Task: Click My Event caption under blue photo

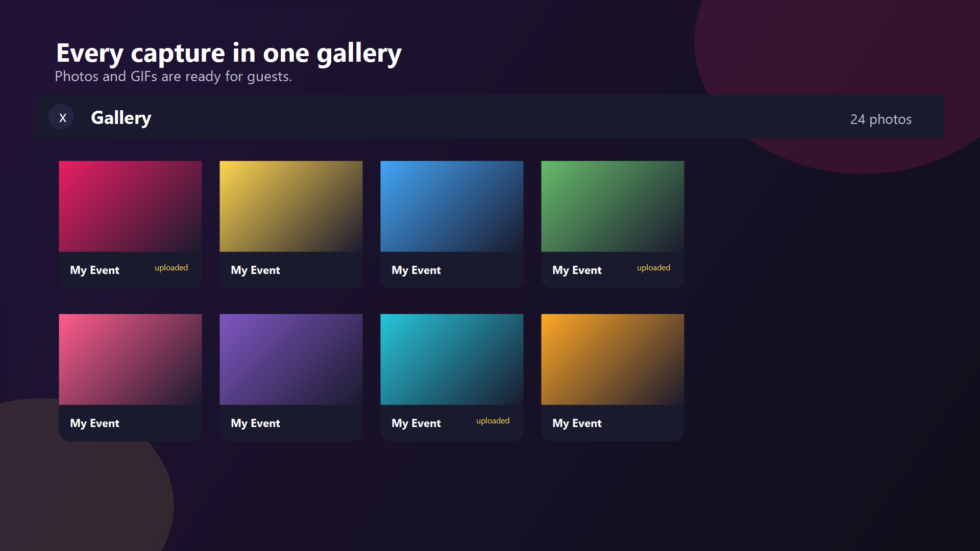Action: point(416,270)
